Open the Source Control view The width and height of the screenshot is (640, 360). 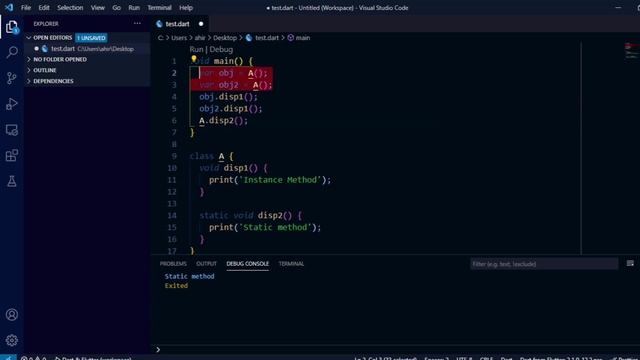pyautogui.click(x=12, y=78)
